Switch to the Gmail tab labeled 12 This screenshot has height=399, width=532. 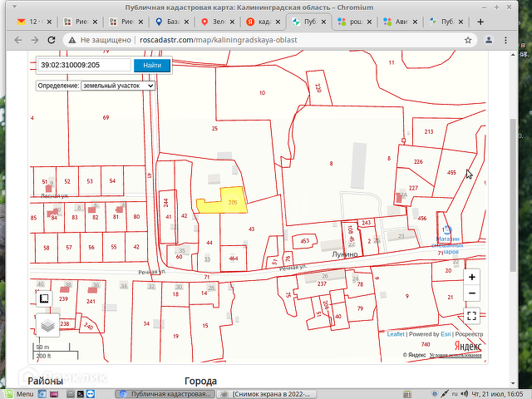pos(30,21)
